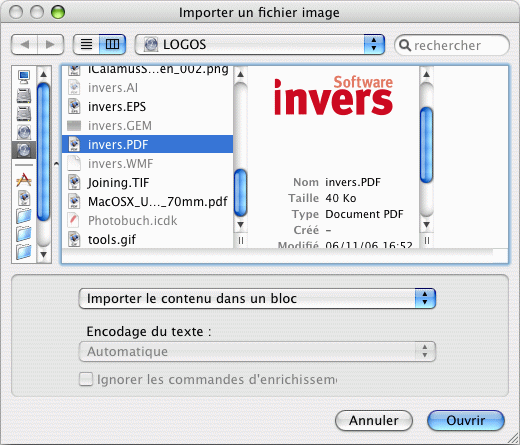520x445 pixels.
Task: Open the Automatique text encoding popup
Action: click(257, 351)
